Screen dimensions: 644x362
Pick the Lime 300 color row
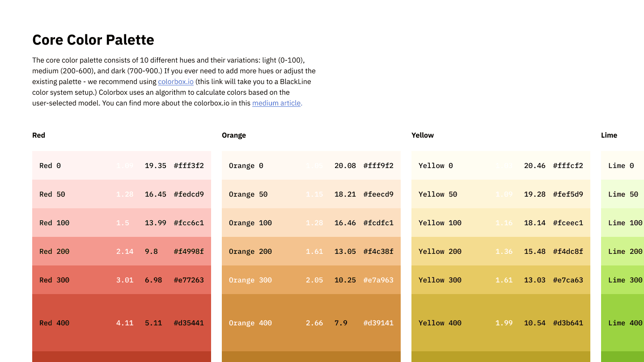coord(623,280)
